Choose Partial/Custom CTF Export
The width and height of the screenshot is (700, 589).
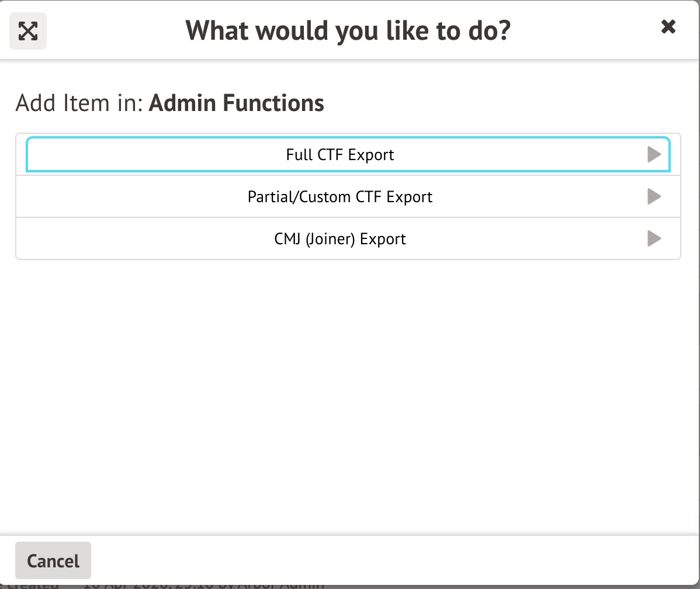click(340, 197)
